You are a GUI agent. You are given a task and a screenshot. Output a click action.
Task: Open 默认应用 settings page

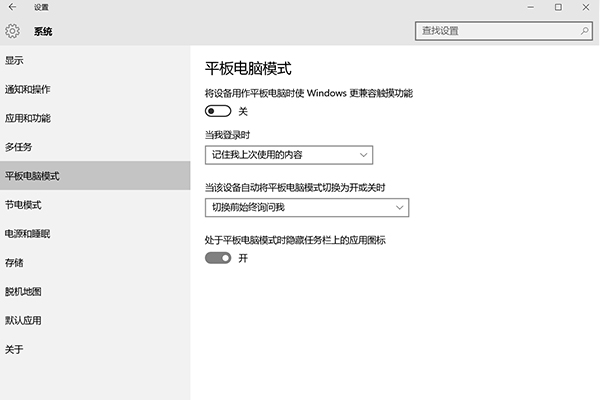95,320
